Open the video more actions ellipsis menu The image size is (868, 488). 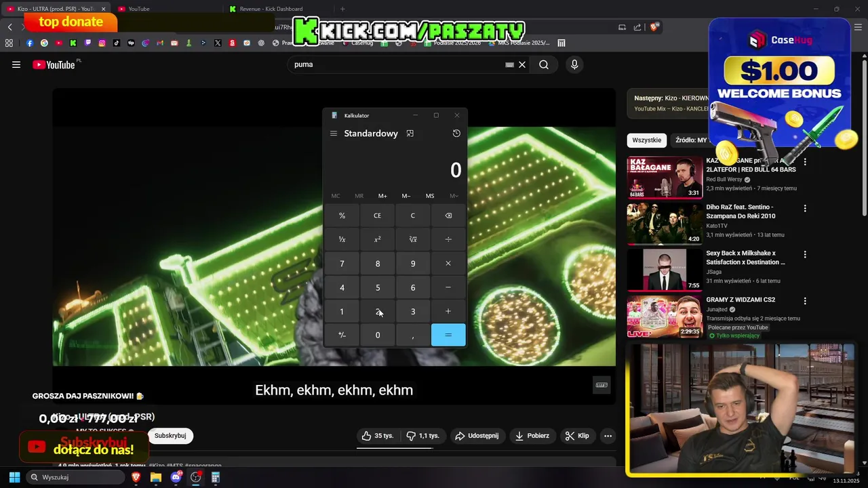(608, 436)
